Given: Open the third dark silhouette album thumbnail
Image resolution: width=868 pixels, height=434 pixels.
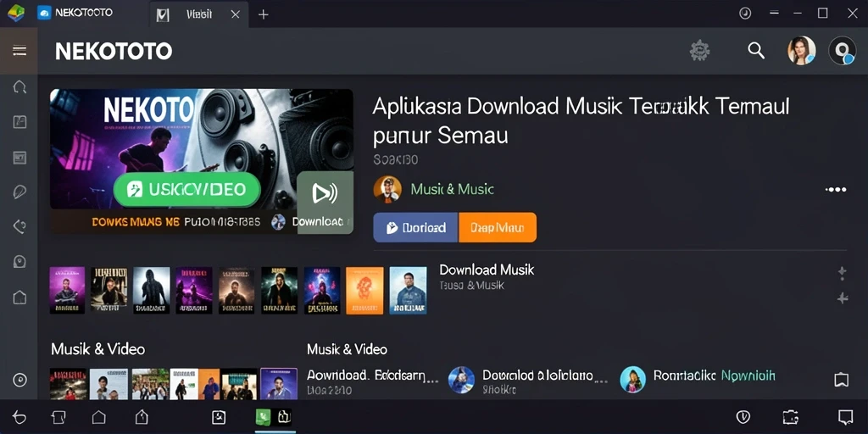Looking at the screenshot, I should click(x=151, y=290).
